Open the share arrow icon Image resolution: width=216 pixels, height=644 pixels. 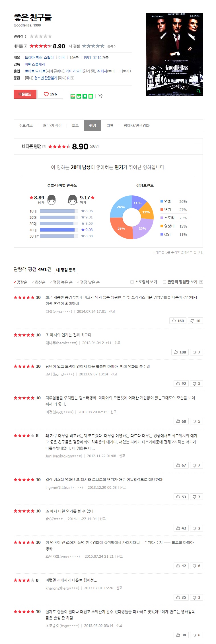tap(100, 96)
